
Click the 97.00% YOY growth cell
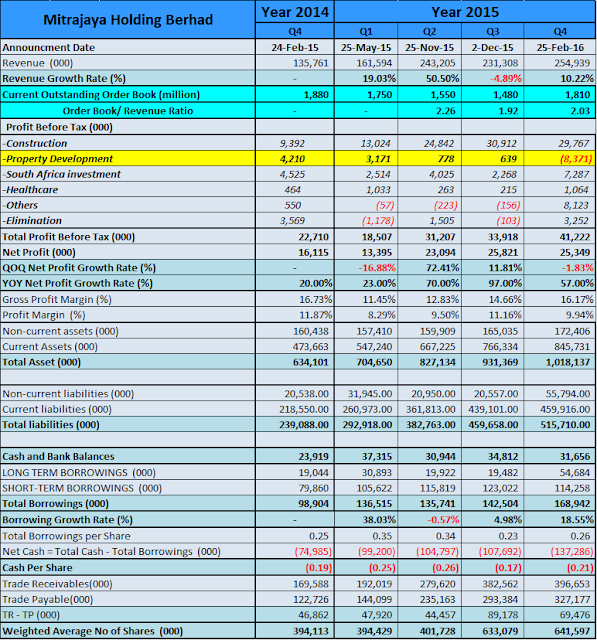[x=493, y=283]
